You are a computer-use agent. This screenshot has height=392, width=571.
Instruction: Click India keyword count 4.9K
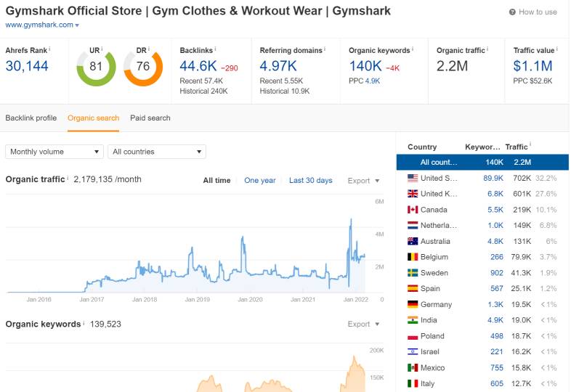(x=495, y=320)
